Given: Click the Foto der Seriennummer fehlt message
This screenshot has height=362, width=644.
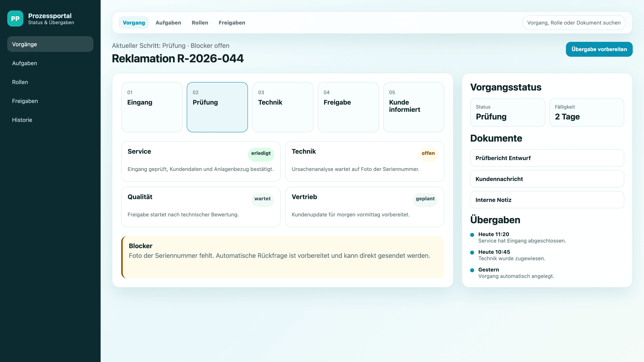Looking at the screenshot, I should click(279, 256).
